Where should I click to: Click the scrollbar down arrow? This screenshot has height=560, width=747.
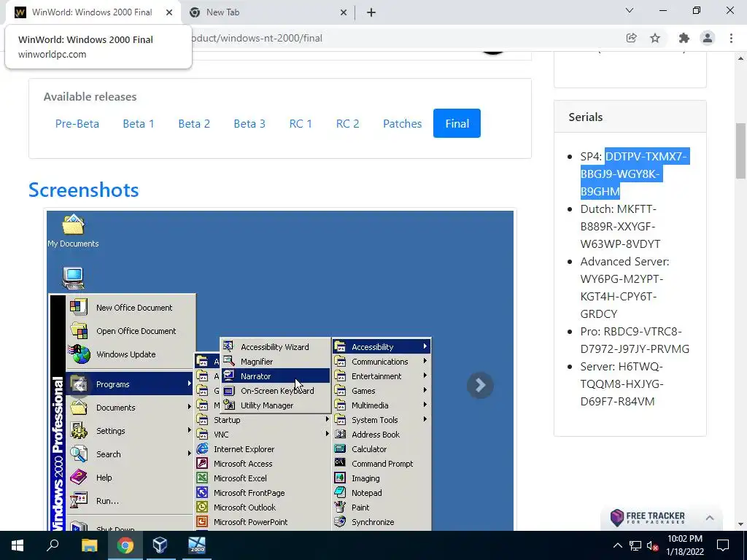point(741,524)
